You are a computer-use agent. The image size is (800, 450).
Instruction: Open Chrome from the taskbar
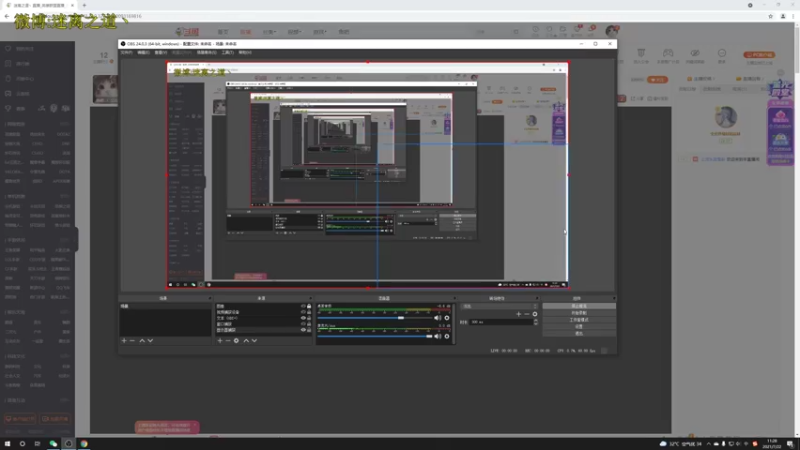click(84, 444)
